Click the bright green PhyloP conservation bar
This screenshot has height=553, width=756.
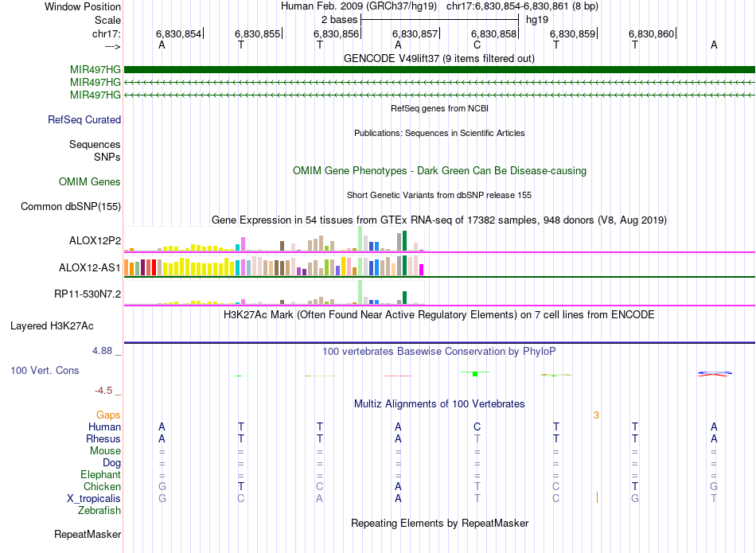pyautogui.click(x=475, y=374)
